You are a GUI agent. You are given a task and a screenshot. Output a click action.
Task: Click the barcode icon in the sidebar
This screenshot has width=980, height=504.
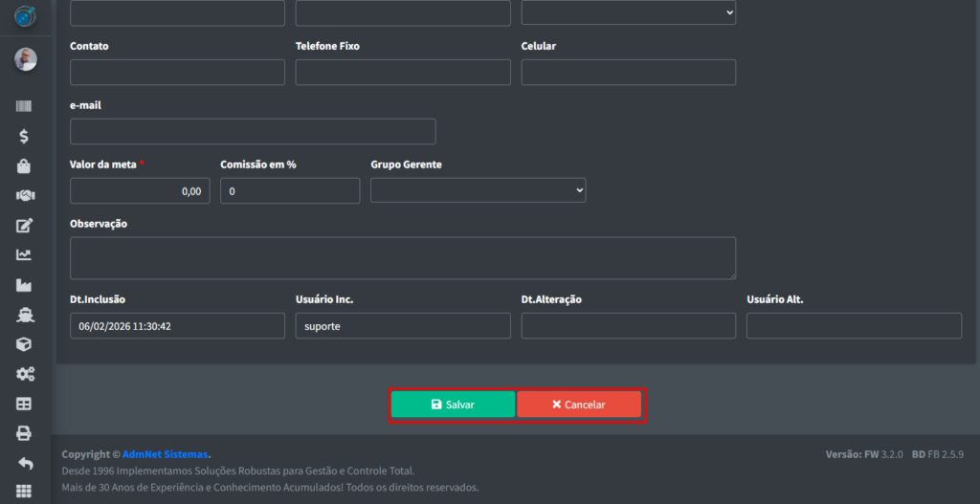[x=24, y=107]
